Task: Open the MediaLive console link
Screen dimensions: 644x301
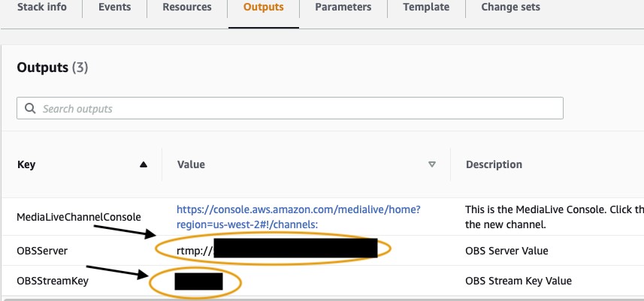Action: 298,217
